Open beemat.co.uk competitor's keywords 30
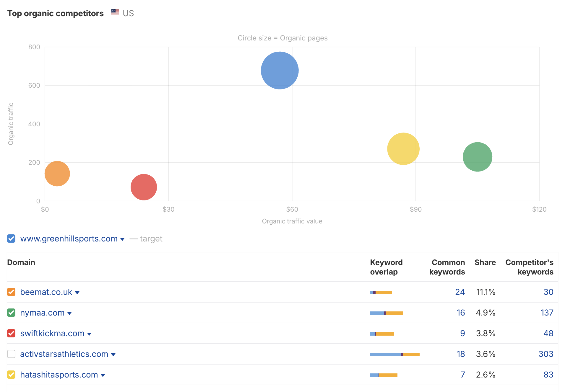The image size is (565, 392). pos(548,292)
